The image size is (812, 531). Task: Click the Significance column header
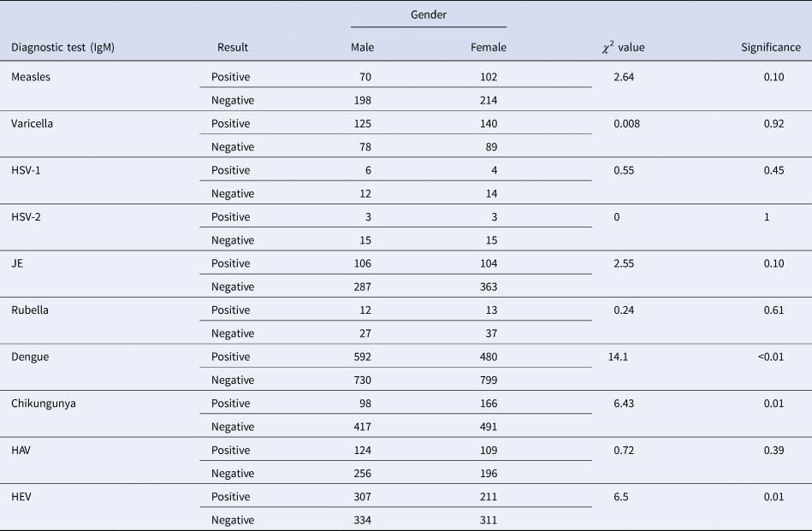770,48
